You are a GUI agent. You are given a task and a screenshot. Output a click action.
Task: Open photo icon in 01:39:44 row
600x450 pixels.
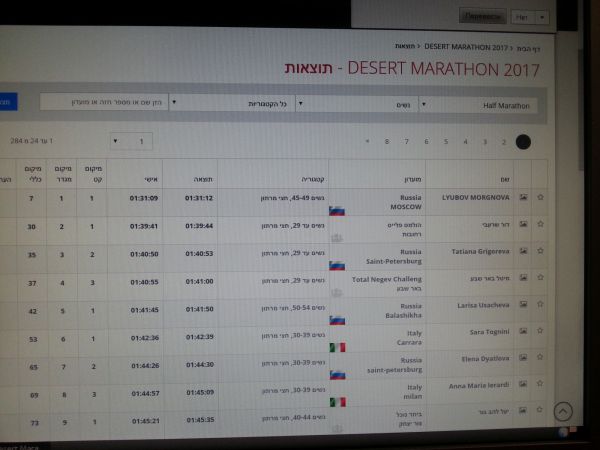[x=523, y=224]
